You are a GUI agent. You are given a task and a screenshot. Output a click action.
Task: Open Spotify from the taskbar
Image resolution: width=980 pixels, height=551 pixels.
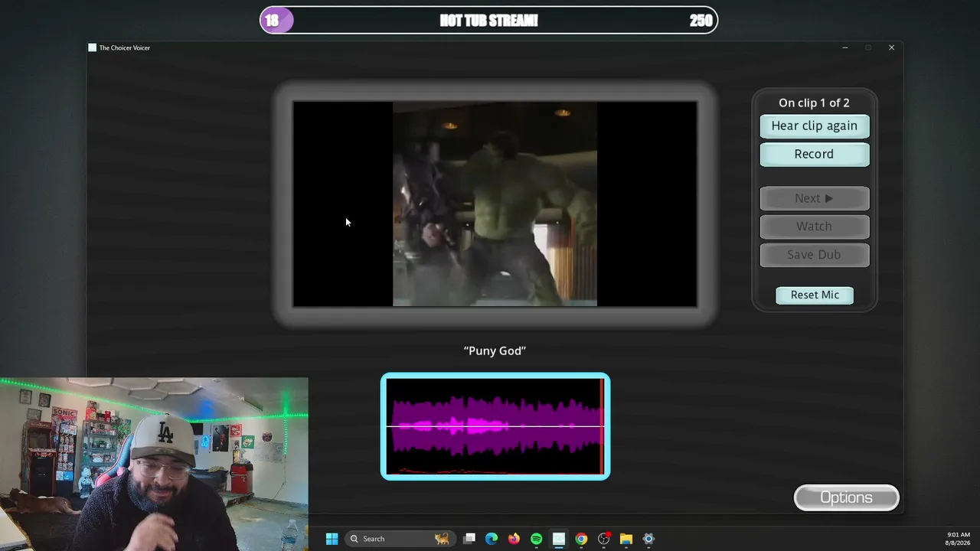[x=536, y=539]
